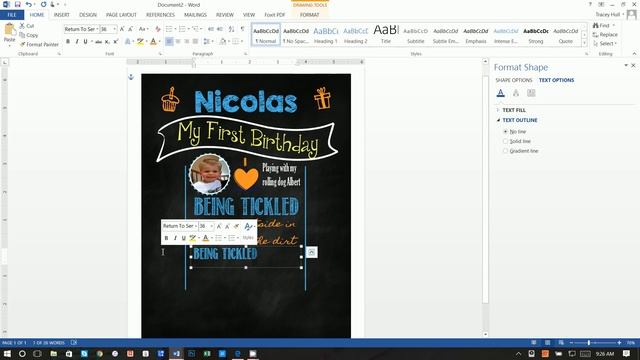Select the No line radio button

505,131
